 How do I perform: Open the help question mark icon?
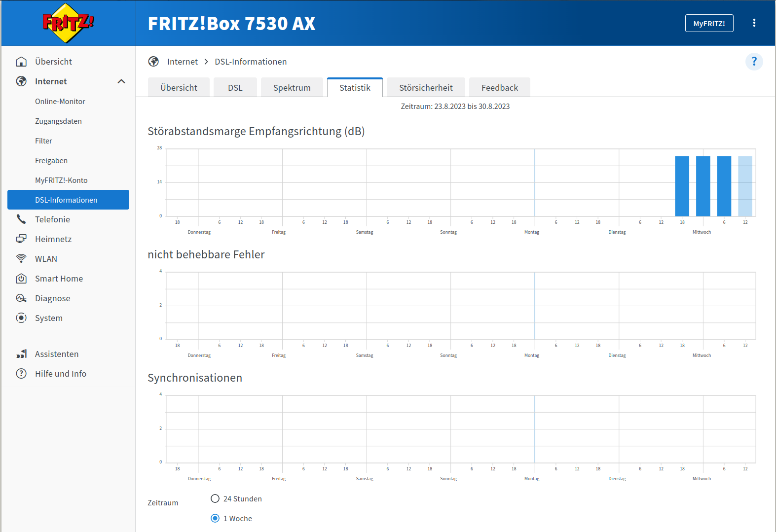(754, 62)
